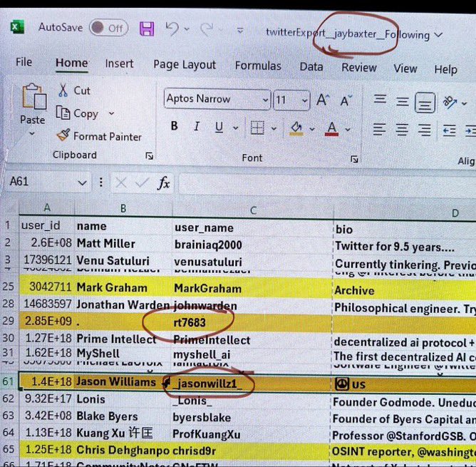Click the Excel app icon
This screenshot has width=476, height=467.
(x=17, y=27)
